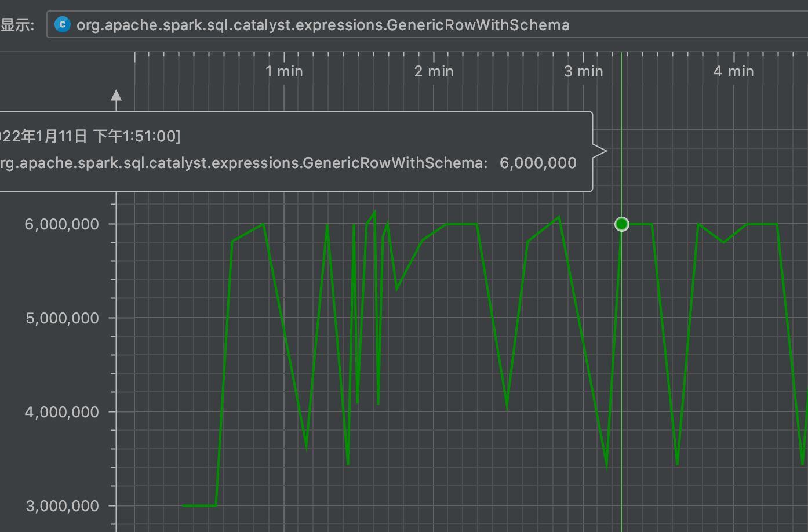Click the class name text in the tooltip
808x532 pixels.
click(x=242, y=163)
